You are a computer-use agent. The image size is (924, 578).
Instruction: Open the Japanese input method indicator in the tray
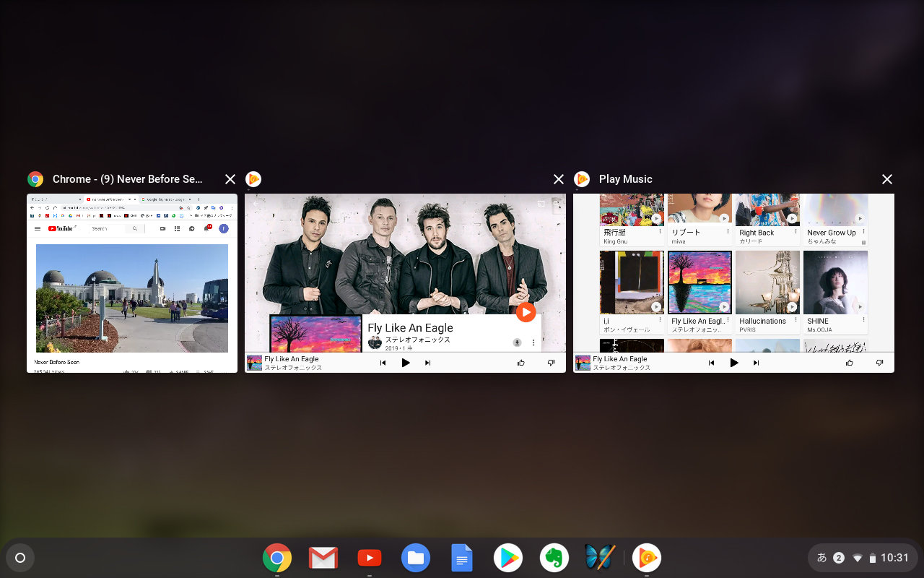(823, 557)
